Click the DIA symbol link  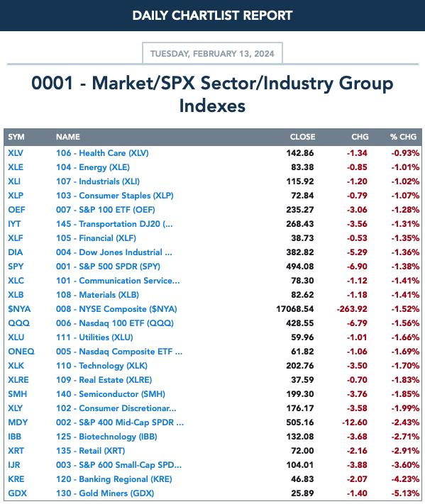pyautogui.click(x=16, y=252)
